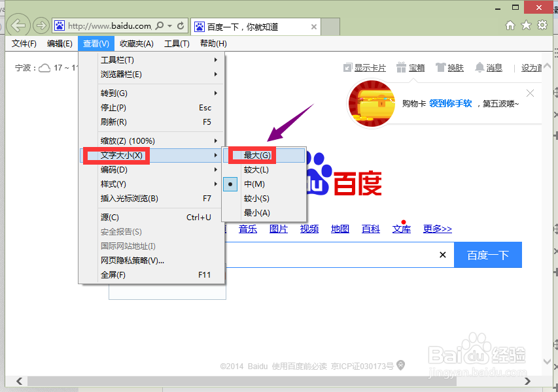Click vertical scrollbar down arrow
This screenshot has width=558, height=392.
point(548,361)
